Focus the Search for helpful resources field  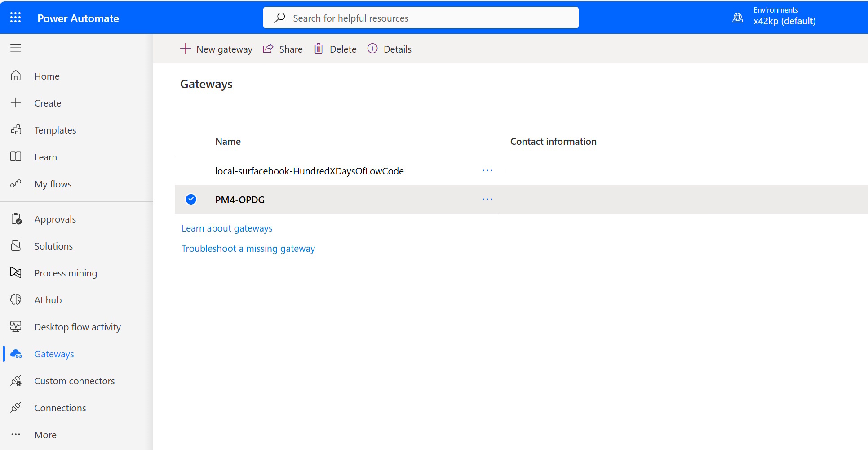(x=421, y=18)
